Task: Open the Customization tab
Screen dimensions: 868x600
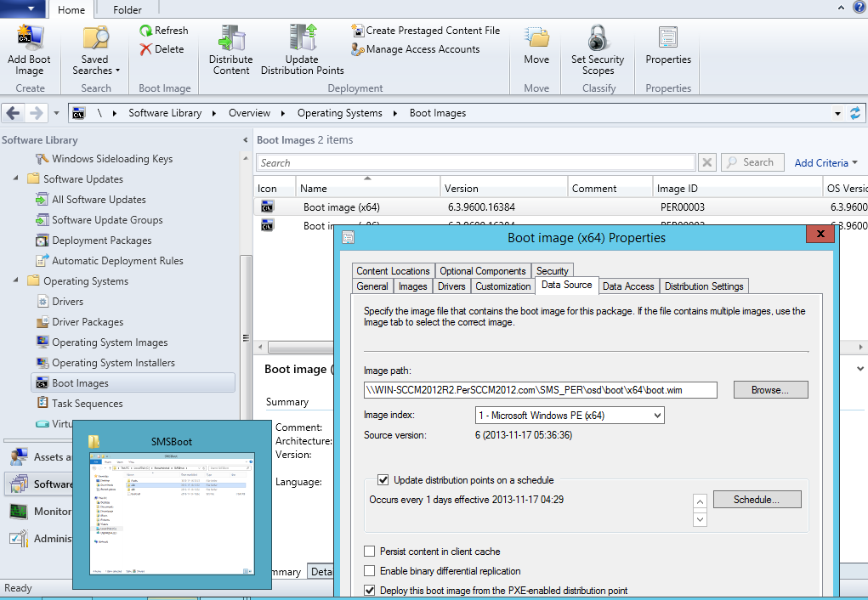Action: coord(502,286)
